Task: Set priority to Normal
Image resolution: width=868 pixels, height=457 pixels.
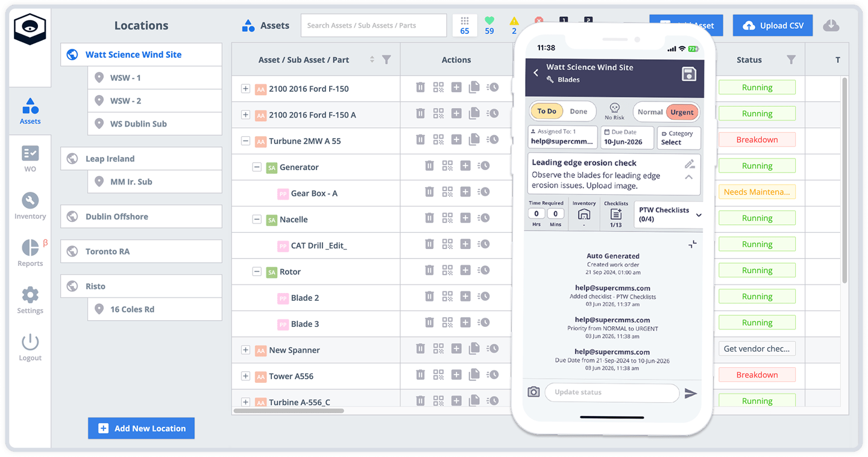Action: click(650, 112)
